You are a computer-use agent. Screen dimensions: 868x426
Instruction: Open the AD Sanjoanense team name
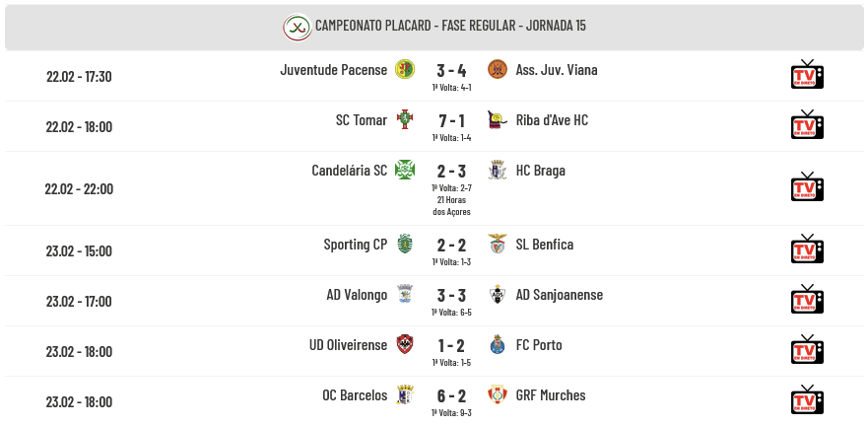(x=559, y=295)
